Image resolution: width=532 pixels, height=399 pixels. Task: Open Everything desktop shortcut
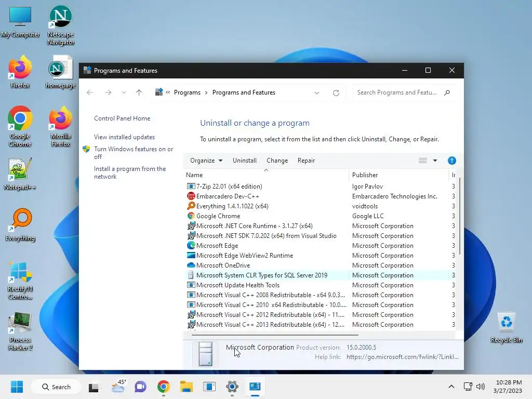[20, 225]
